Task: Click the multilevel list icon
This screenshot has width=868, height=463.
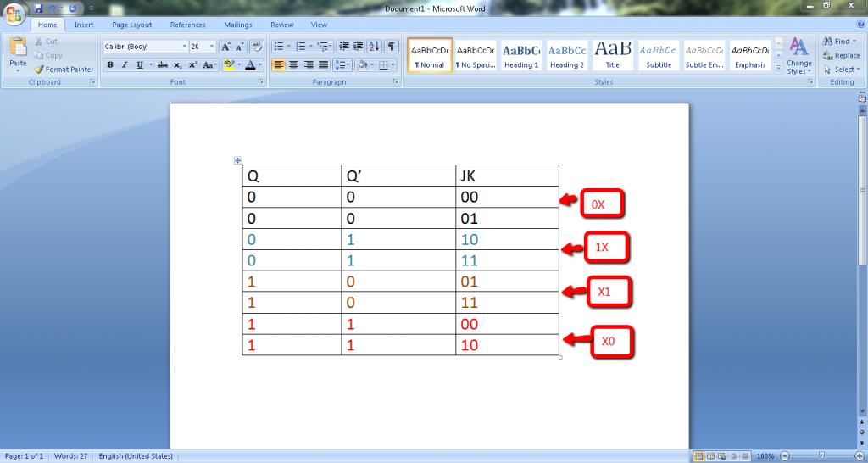Action: pos(322,47)
